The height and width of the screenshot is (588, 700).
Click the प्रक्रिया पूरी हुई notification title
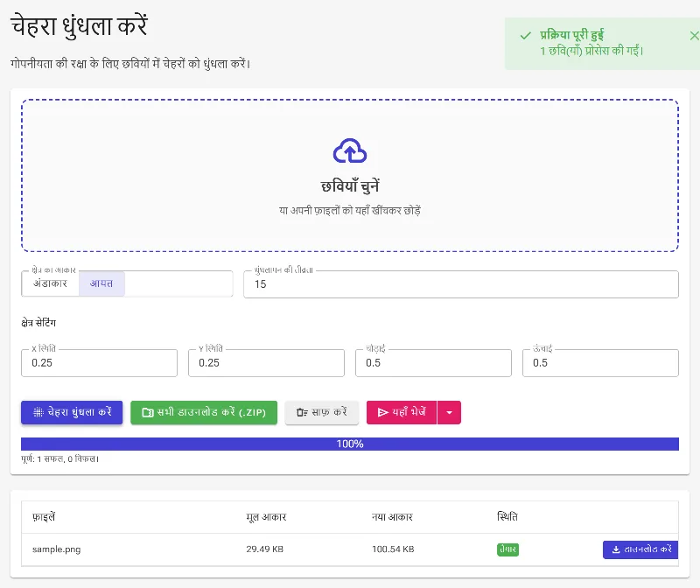coord(572,35)
